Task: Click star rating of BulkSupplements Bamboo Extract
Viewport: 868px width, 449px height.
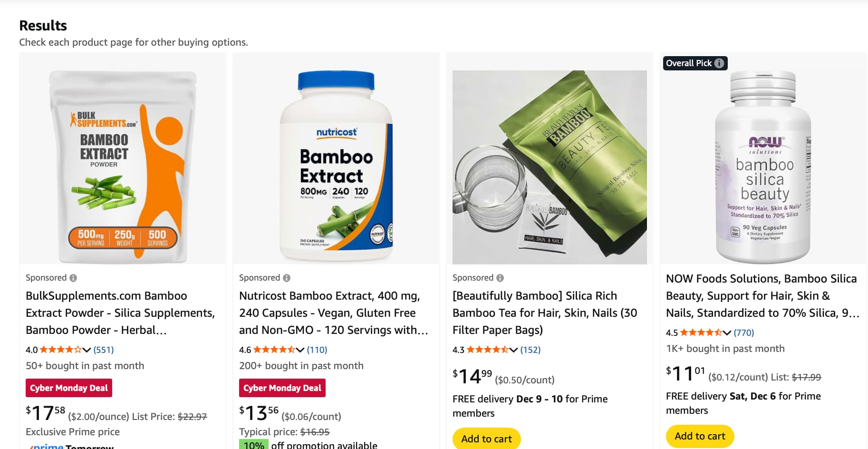Action: (60, 350)
